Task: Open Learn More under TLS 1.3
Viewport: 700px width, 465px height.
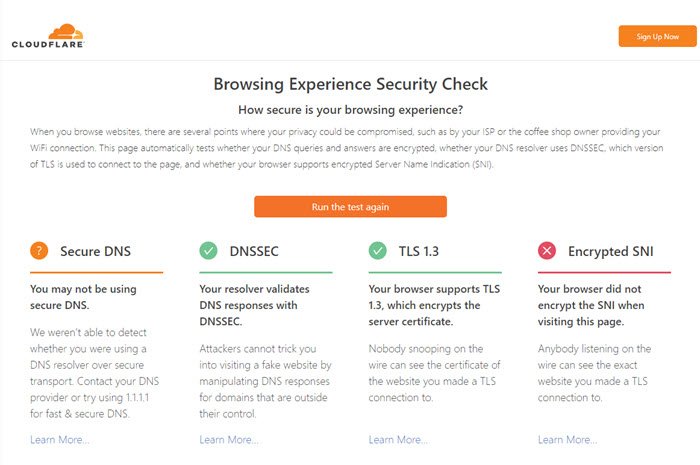Action: pos(398,440)
